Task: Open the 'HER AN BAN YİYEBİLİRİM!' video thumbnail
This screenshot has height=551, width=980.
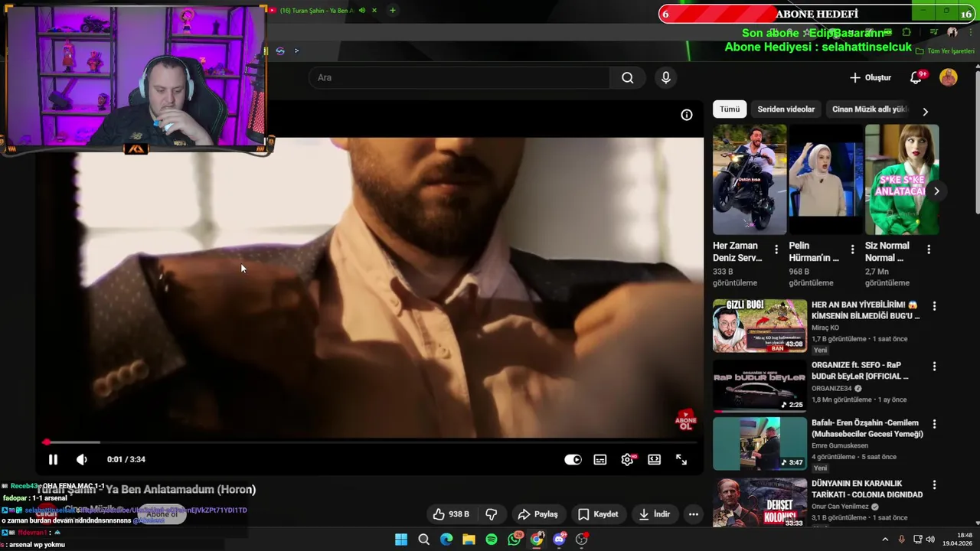Action: coord(759,326)
